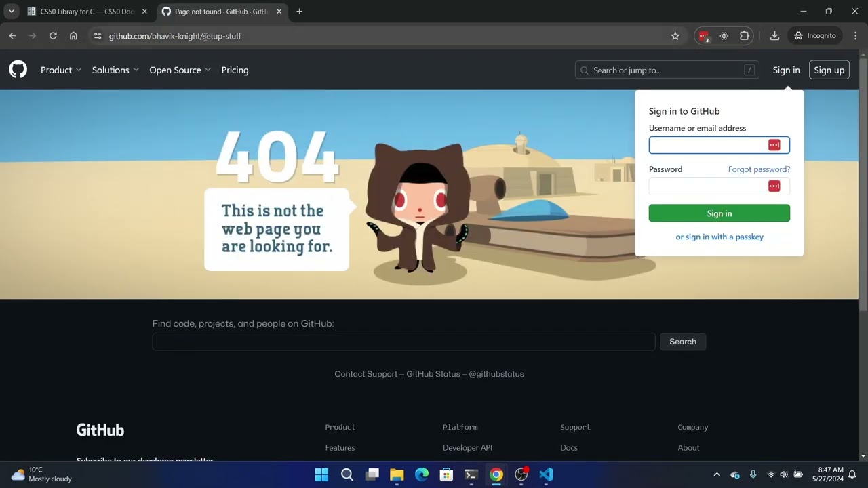Open About footer link
The width and height of the screenshot is (868, 488).
pyautogui.click(x=688, y=448)
